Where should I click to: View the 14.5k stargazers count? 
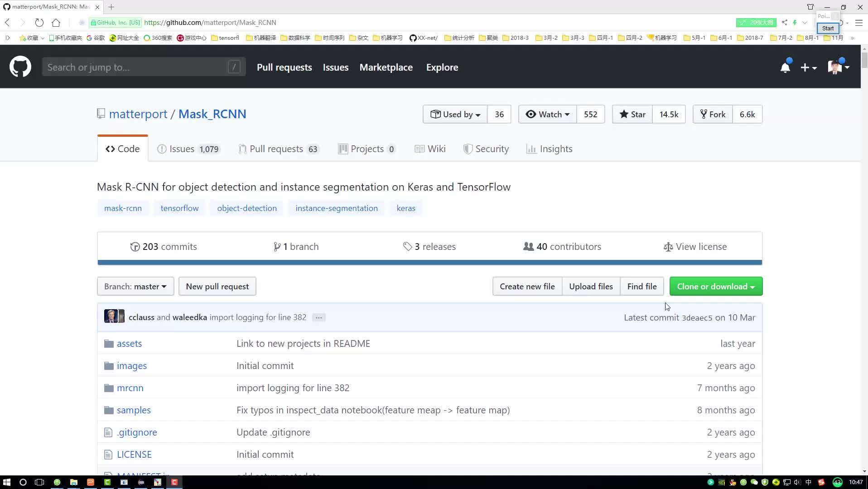[x=669, y=114]
